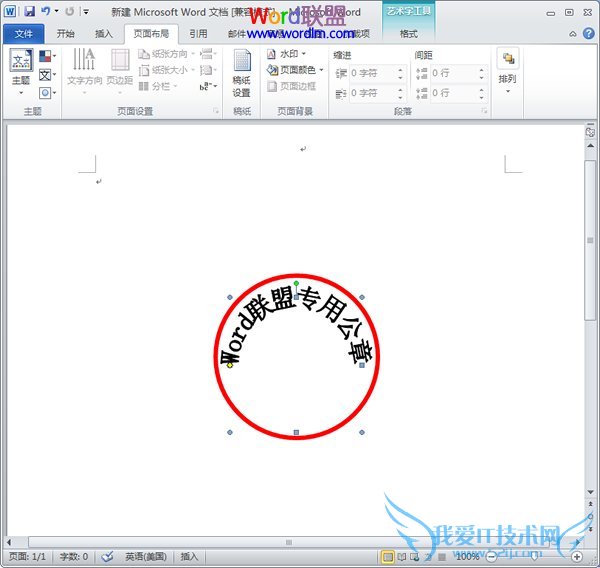The image size is (600, 568).
Task: Click the zoom in plus button
Action: 577,557
